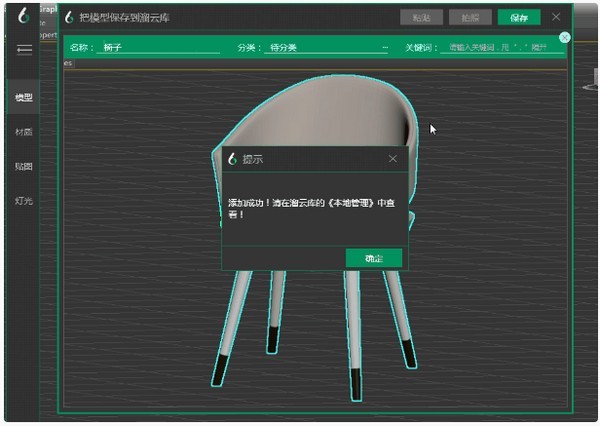Go to the 灯光 tab
This screenshot has height=426, width=600.
click(24, 200)
